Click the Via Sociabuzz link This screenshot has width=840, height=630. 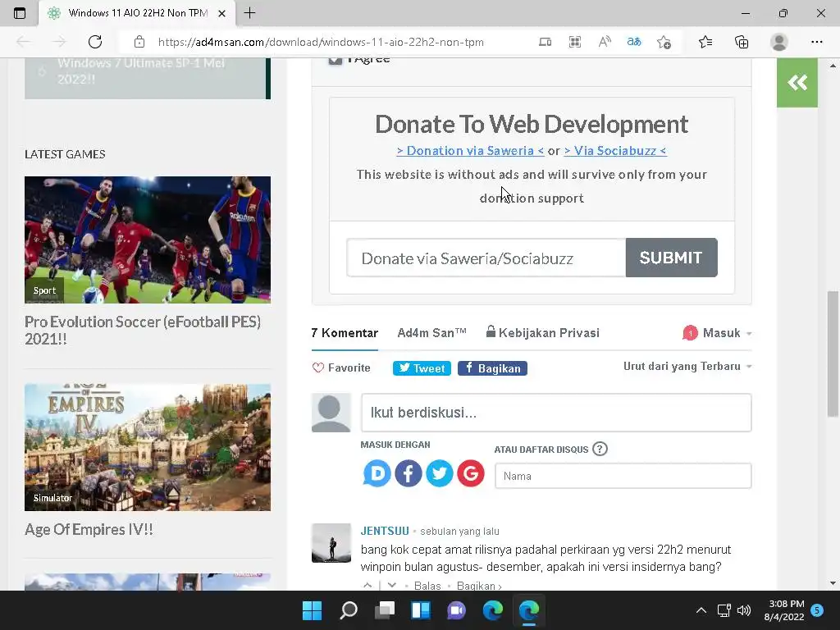coord(615,151)
